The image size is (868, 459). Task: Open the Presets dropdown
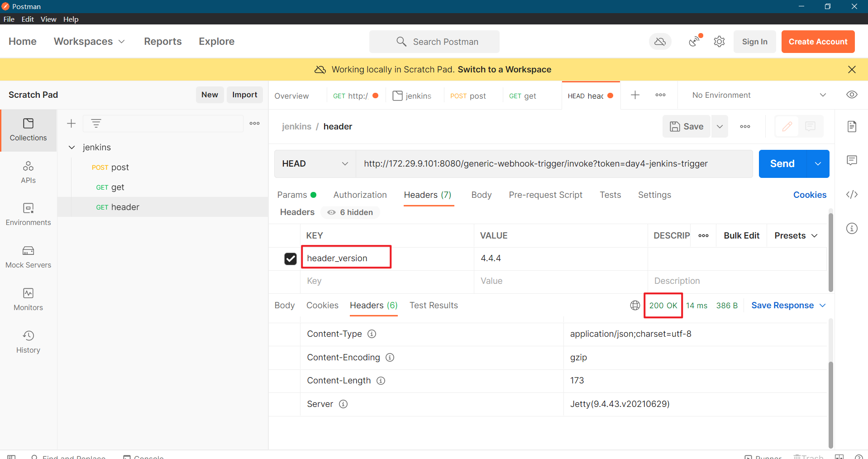796,236
